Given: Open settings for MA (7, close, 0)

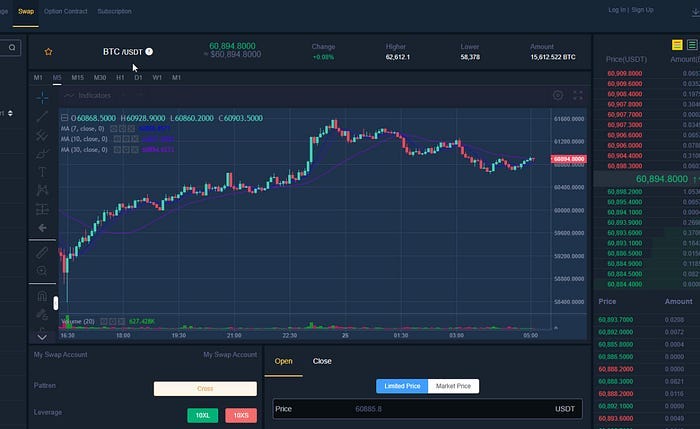Looking at the screenshot, I should coord(122,129).
